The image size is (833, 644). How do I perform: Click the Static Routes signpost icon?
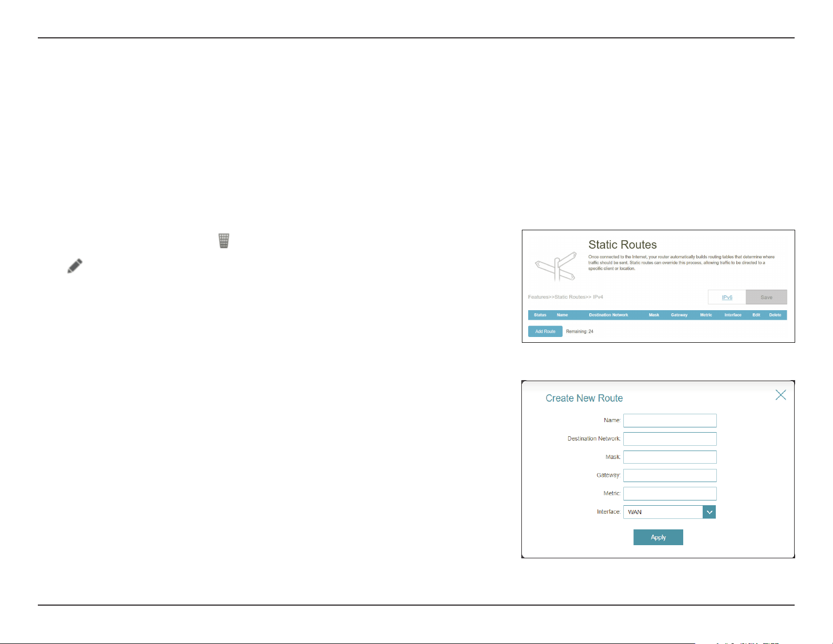556,265
